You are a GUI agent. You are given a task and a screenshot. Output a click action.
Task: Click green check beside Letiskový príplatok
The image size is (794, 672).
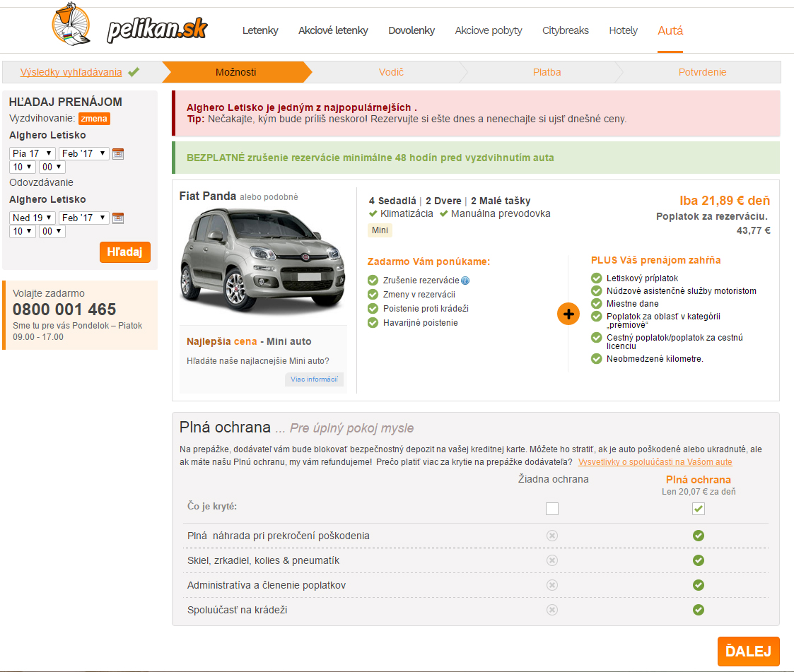597,278
